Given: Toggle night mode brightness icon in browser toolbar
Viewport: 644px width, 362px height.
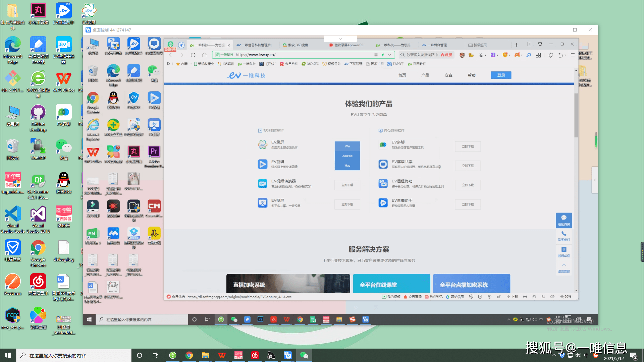Looking at the screenshot, I should click(x=550, y=55).
